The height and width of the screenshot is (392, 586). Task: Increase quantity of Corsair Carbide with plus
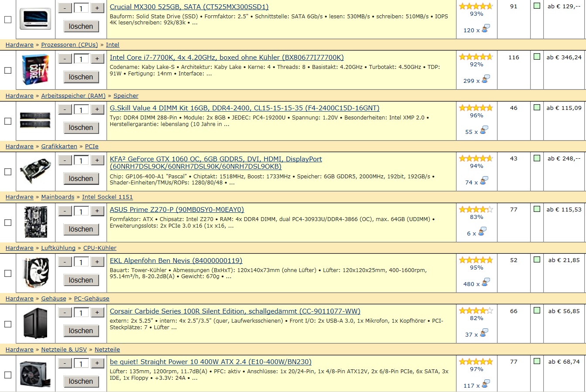(x=97, y=312)
